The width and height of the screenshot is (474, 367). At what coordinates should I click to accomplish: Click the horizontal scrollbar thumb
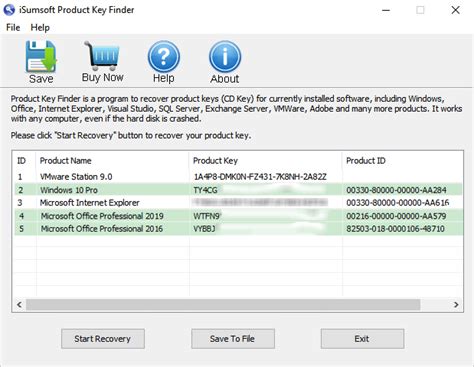[x=223, y=304]
